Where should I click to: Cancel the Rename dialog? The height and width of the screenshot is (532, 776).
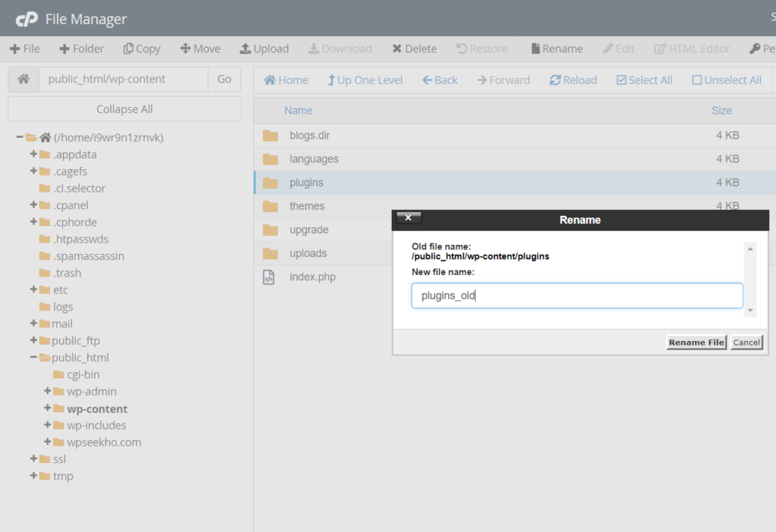pos(746,342)
